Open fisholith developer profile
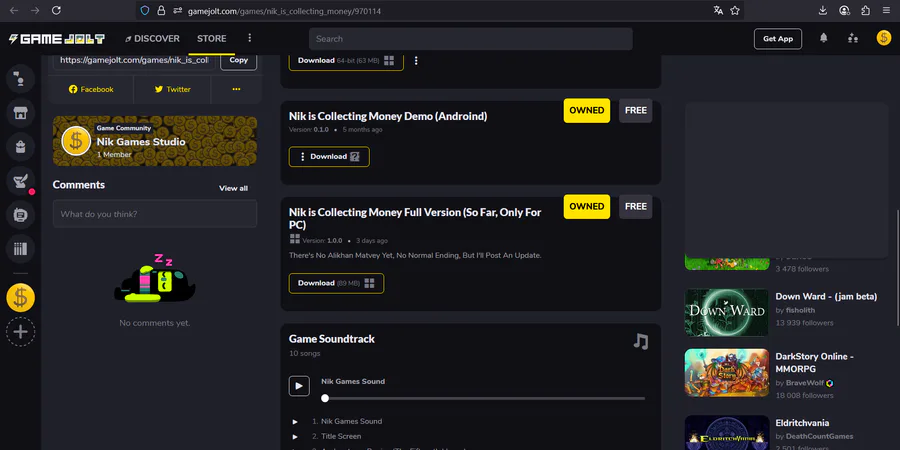This screenshot has height=450, width=900. click(x=800, y=311)
